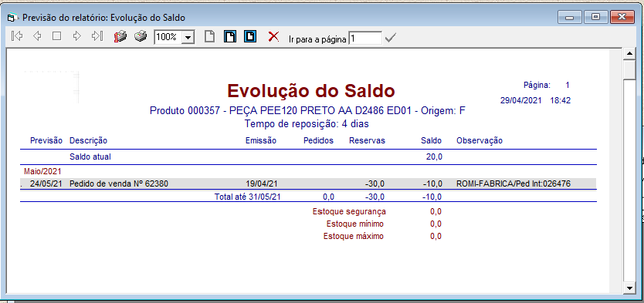644x303 pixels.
Task: Click the 'Estoque segurança' label
Action: [x=349, y=212]
